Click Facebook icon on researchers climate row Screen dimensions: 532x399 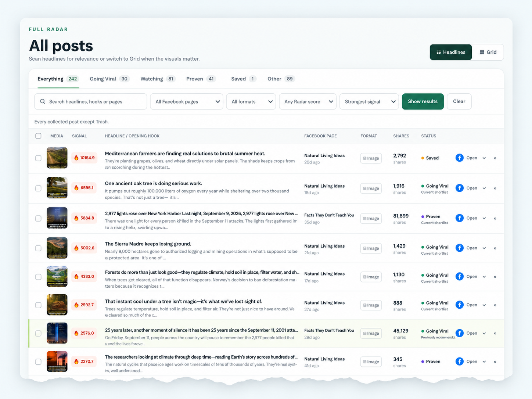[x=459, y=362]
